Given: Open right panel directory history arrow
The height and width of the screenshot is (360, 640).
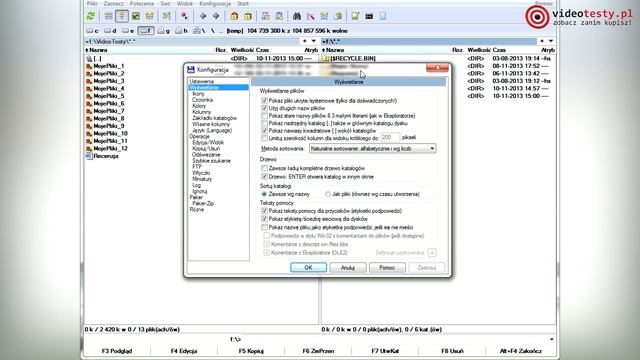Looking at the screenshot, I should click(551, 41).
